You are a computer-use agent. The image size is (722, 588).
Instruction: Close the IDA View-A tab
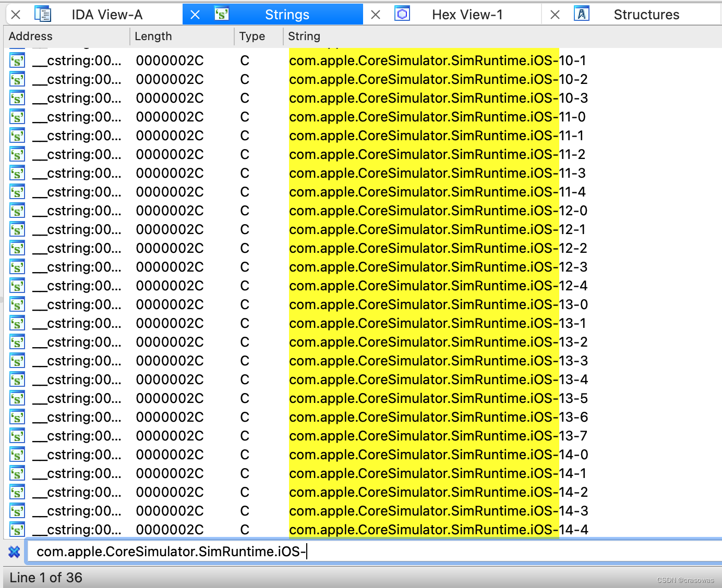click(16, 15)
